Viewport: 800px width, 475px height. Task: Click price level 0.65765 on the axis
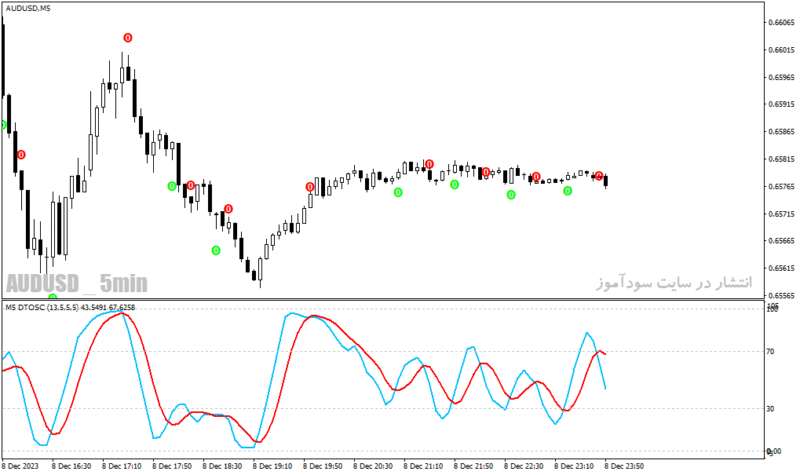pos(781,187)
